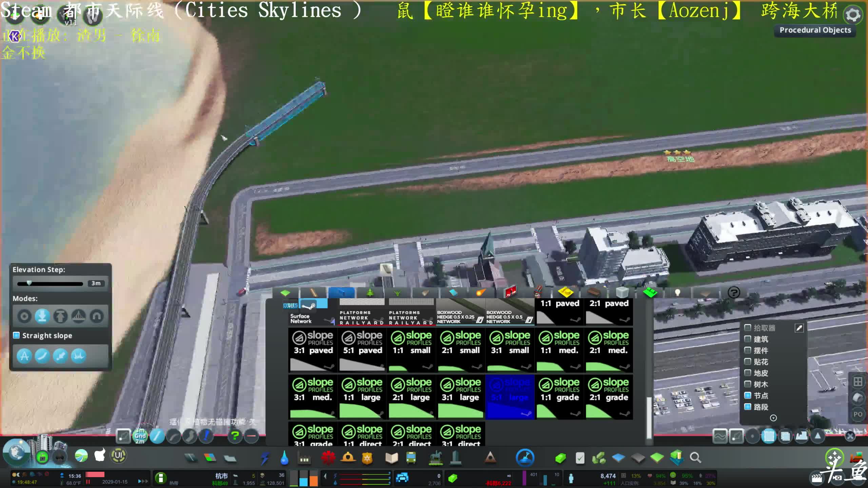Viewport: 868px width, 488px height.
Task: Choose the curved road tool icon
Action: click(x=174, y=436)
